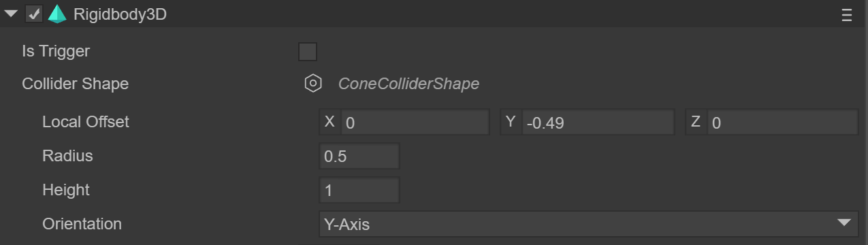Image resolution: width=868 pixels, height=245 pixels.
Task: Select the Orientation property label
Action: click(82, 224)
